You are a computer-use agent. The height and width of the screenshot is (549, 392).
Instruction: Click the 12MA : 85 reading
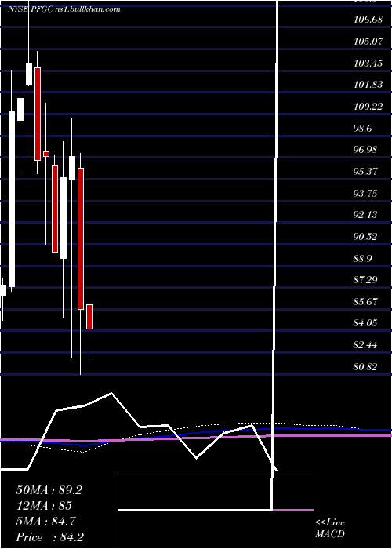44,506
